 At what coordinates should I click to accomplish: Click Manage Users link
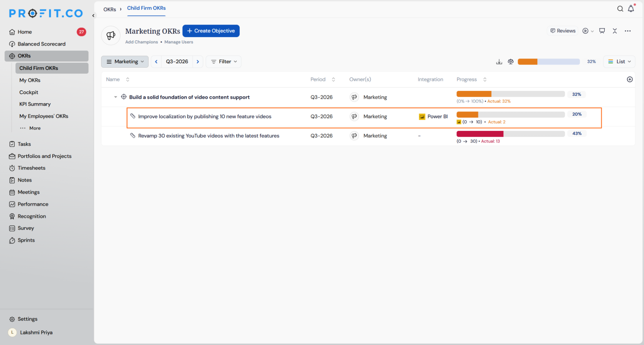coord(179,42)
